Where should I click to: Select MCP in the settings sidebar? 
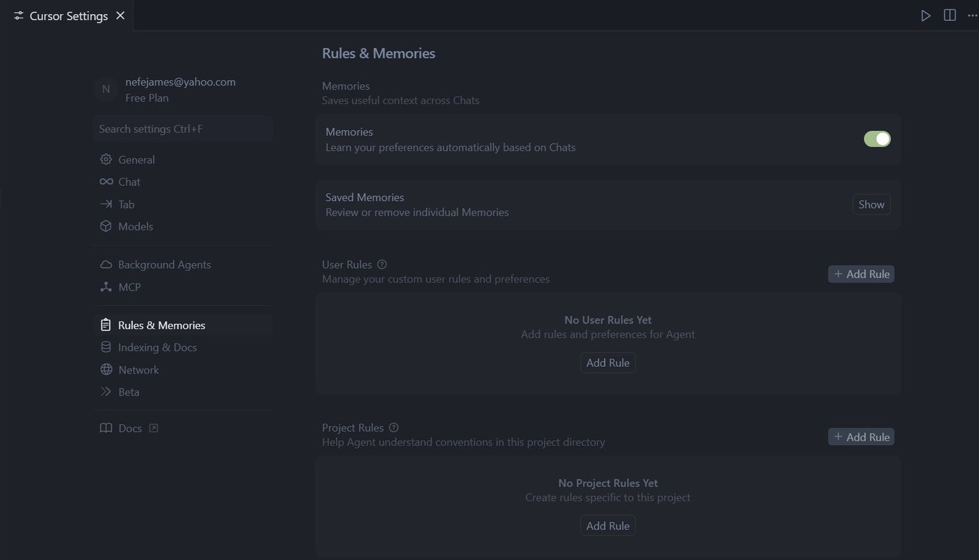click(x=129, y=287)
